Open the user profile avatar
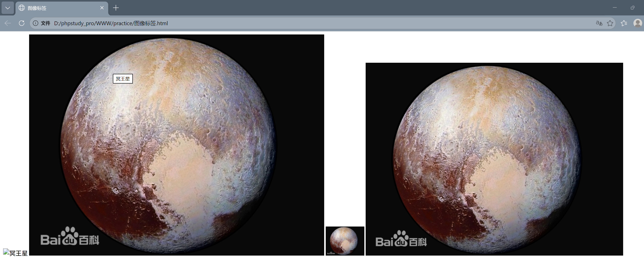The width and height of the screenshot is (644, 280). (638, 23)
